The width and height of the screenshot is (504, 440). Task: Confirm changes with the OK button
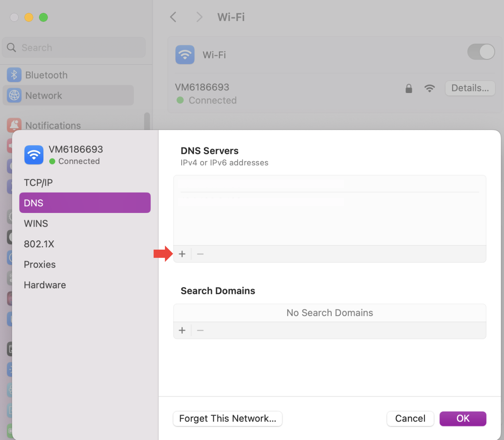463,419
